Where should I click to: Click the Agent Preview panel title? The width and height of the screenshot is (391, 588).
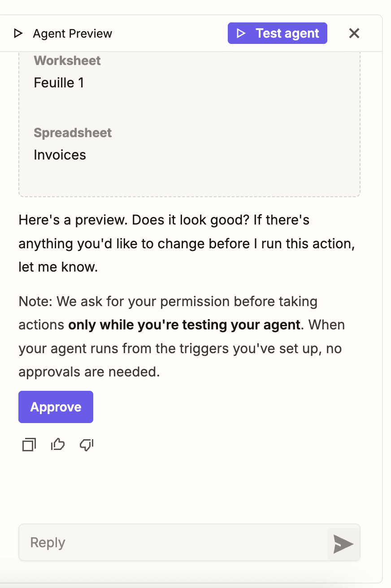pyautogui.click(x=73, y=34)
